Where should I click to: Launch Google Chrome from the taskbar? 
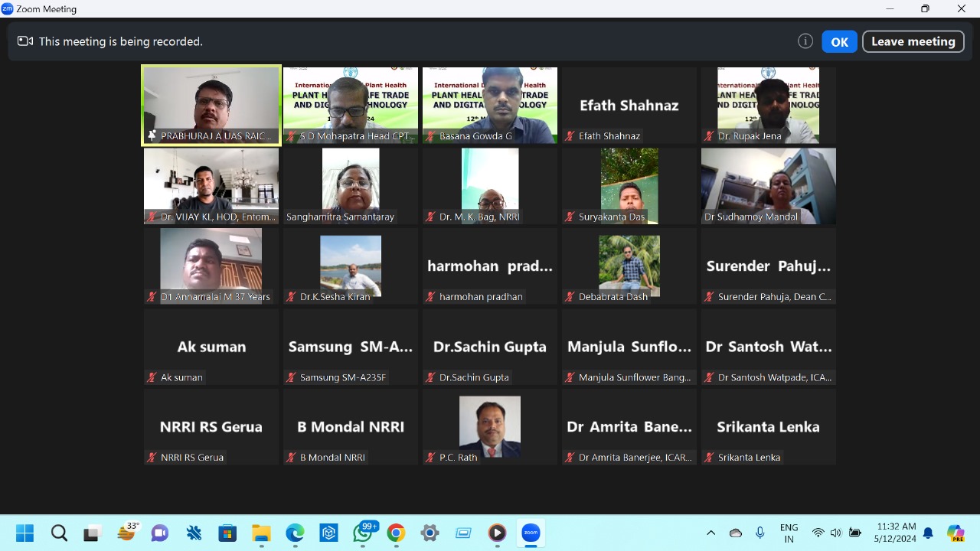pyautogui.click(x=396, y=533)
